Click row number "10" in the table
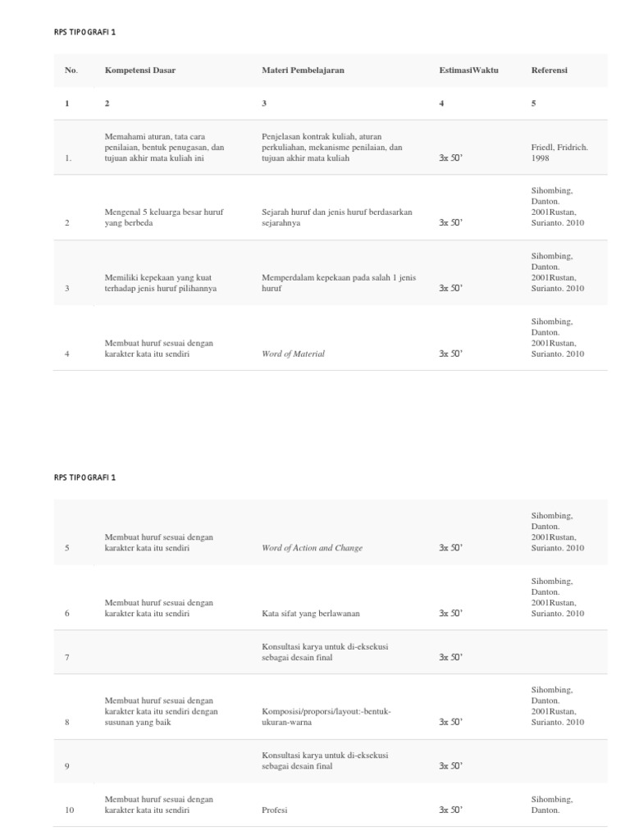The width and height of the screenshot is (630, 840). (70, 810)
